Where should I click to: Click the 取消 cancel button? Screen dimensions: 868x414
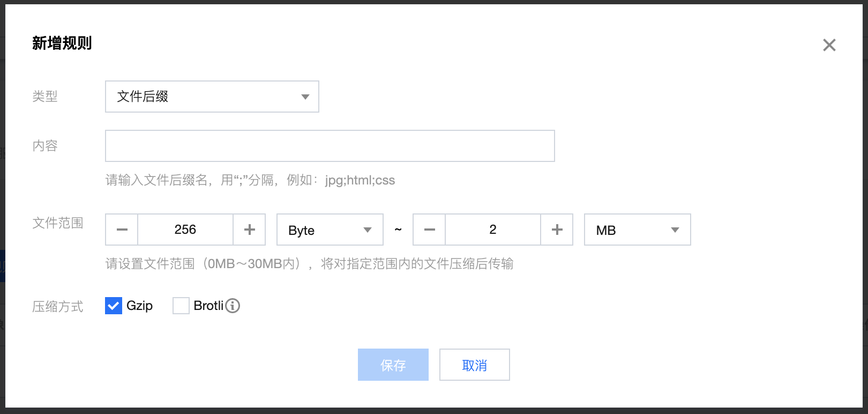click(x=475, y=365)
